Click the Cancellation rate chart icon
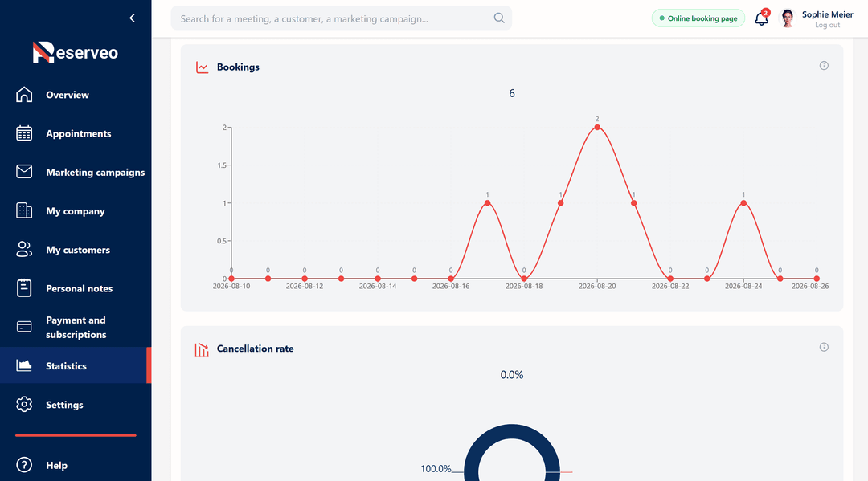This screenshot has height=481, width=868. (x=202, y=349)
